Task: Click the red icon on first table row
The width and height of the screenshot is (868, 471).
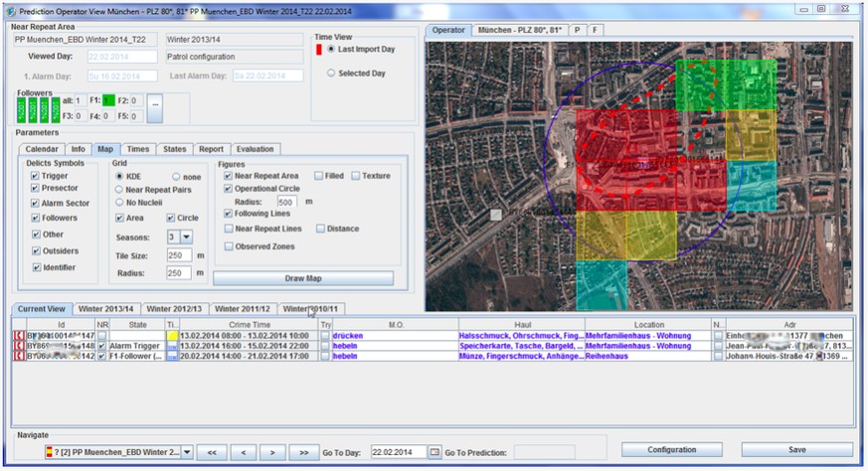Action: click(18, 336)
